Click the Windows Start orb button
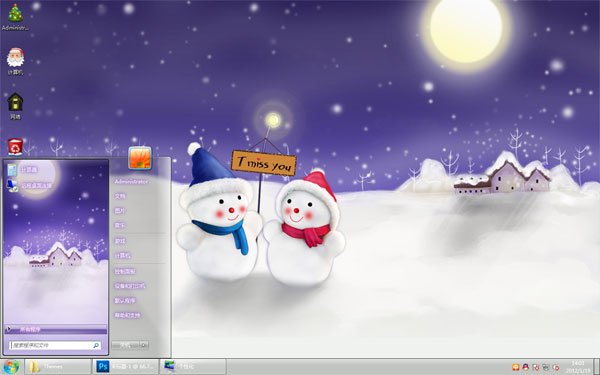 11,367
